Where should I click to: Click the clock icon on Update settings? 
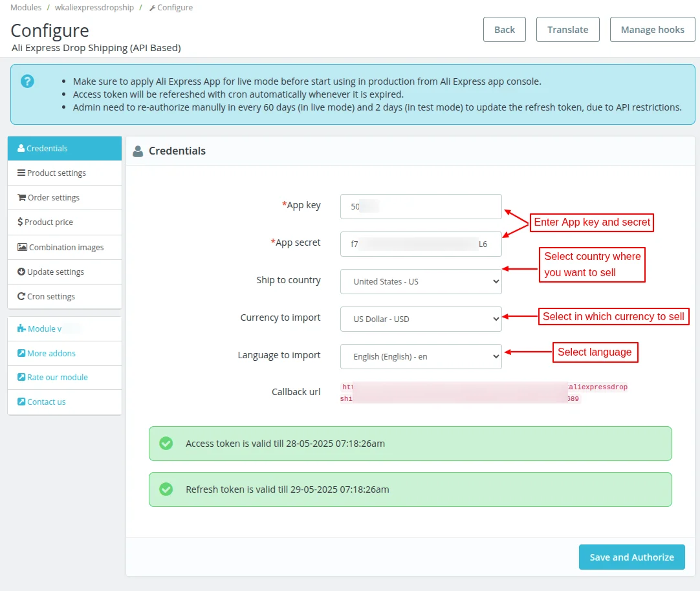tap(22, 272)
